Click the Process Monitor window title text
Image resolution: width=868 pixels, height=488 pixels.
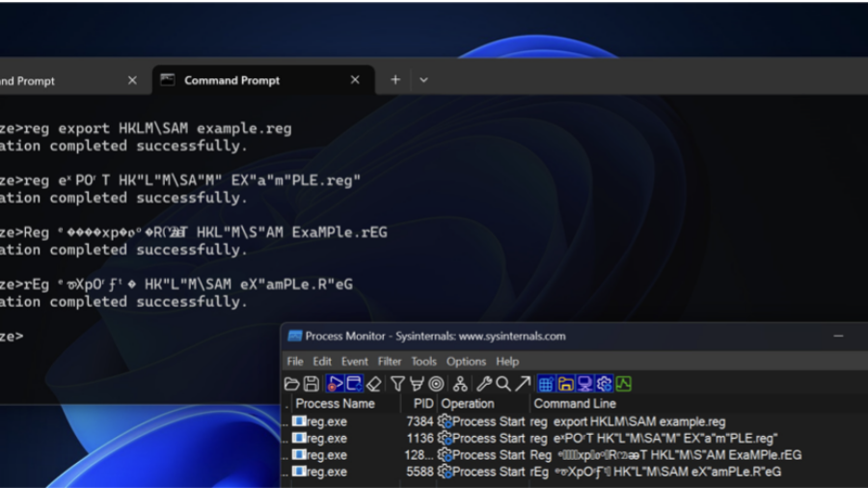[436, 336]
